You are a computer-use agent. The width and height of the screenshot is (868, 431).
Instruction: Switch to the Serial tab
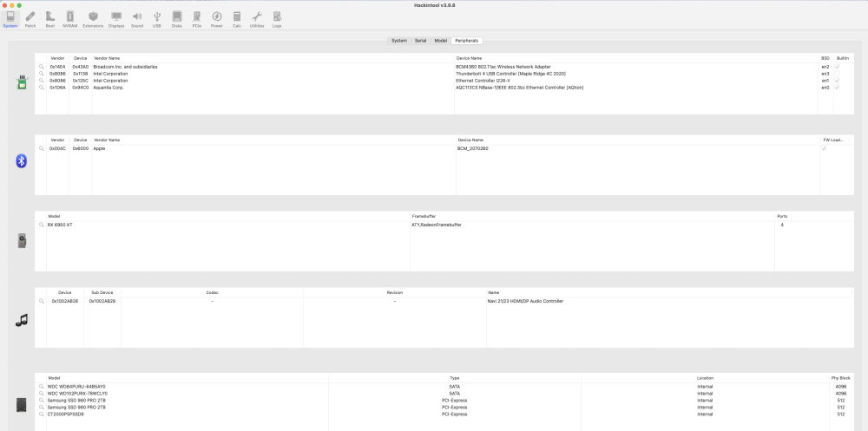[421, 41]
